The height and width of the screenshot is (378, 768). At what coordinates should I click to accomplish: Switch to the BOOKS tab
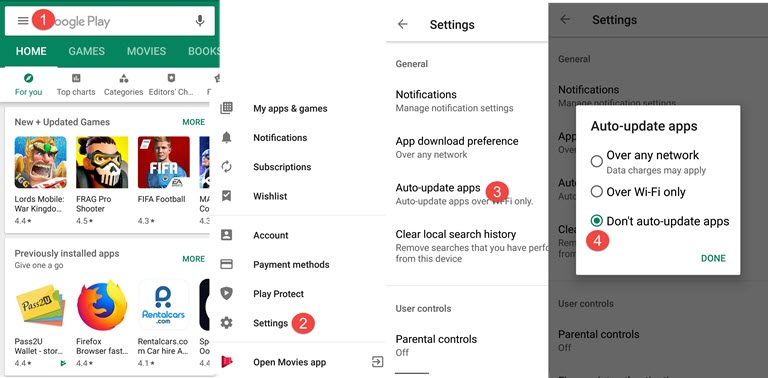click(x=204, y=51)
